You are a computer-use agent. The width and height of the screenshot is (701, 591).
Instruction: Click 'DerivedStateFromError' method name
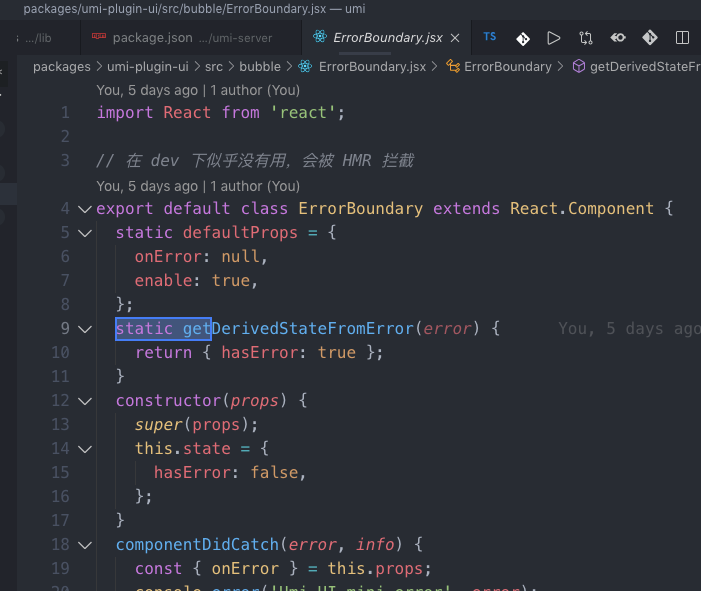[312, 329]
